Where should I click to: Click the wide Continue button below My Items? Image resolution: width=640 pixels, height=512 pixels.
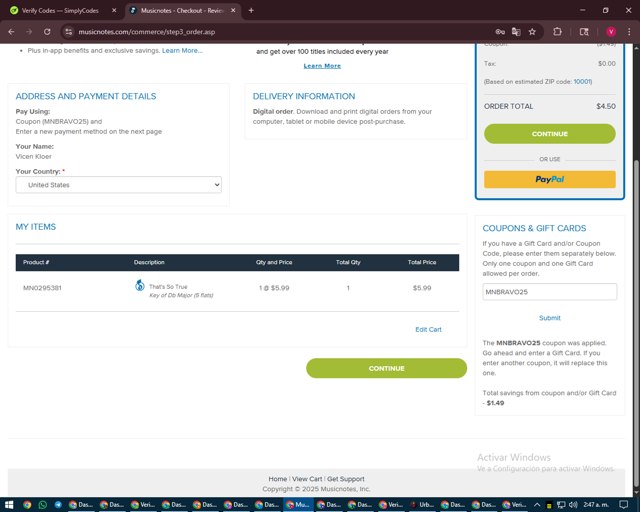[387, 368]
